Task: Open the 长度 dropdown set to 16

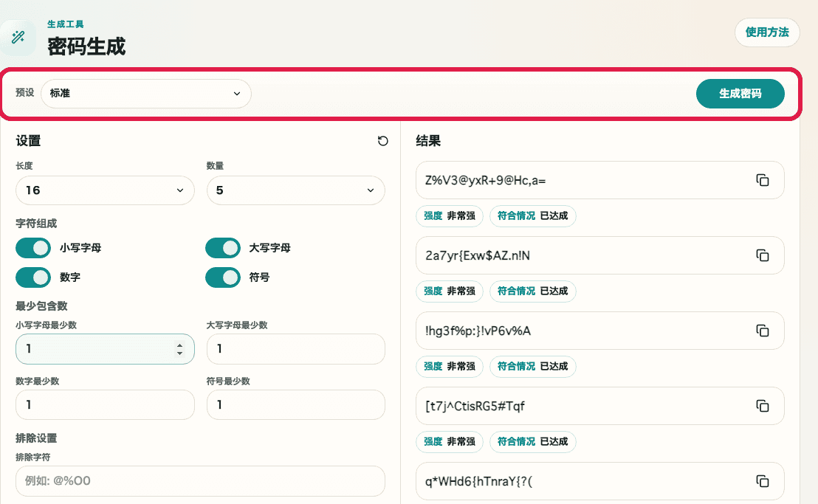Action: [105, 190]
